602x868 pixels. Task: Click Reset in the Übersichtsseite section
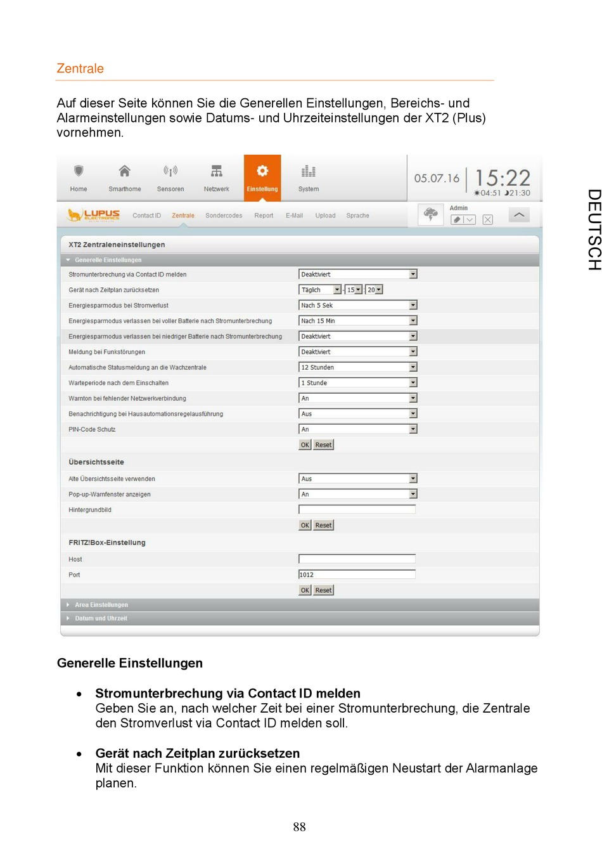tap(323, 525)
